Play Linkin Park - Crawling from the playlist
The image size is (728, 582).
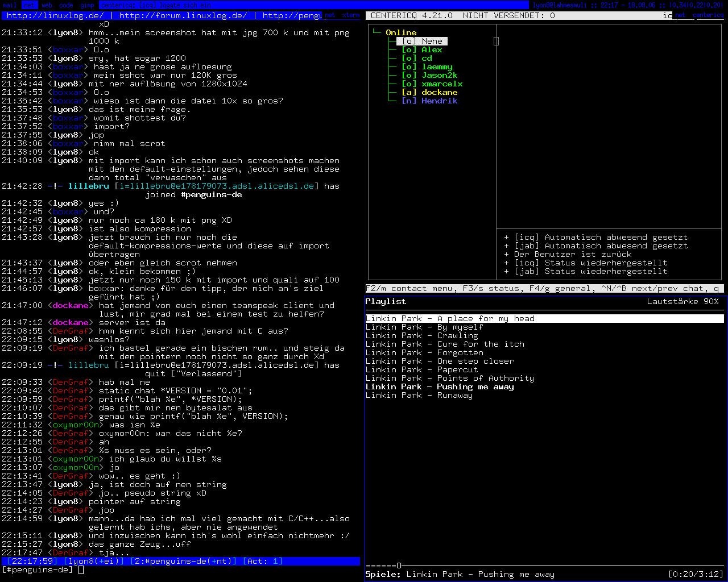421,335
